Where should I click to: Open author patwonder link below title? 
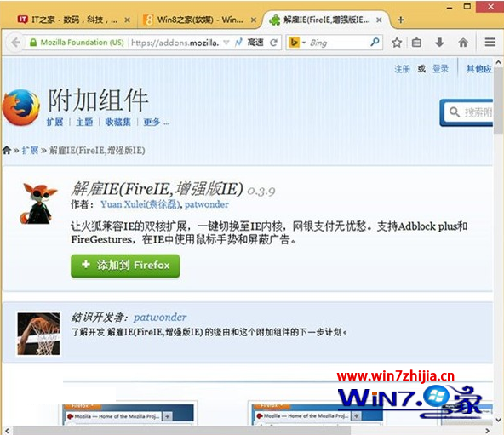point(207,204)
